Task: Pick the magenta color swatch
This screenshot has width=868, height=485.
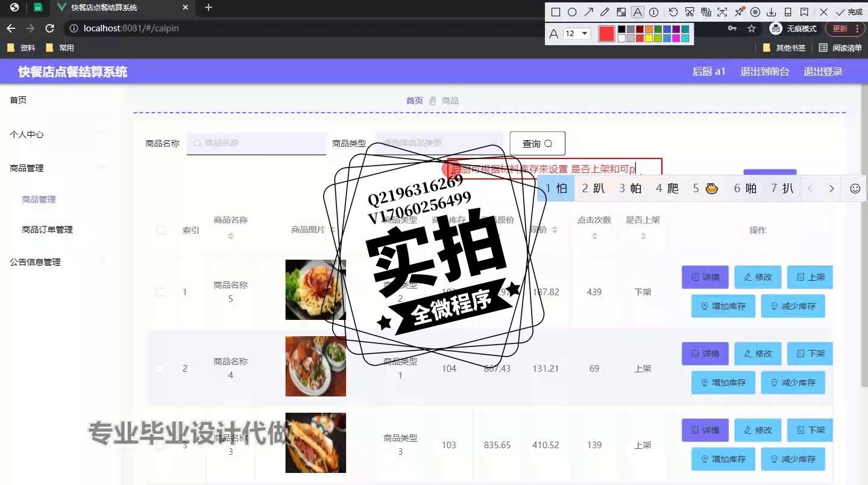Action: pyautogui.click(x=676, y=38)
